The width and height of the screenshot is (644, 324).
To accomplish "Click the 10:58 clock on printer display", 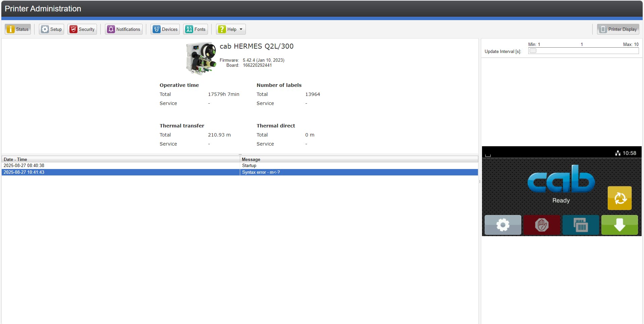I will (x=629, y=153).
